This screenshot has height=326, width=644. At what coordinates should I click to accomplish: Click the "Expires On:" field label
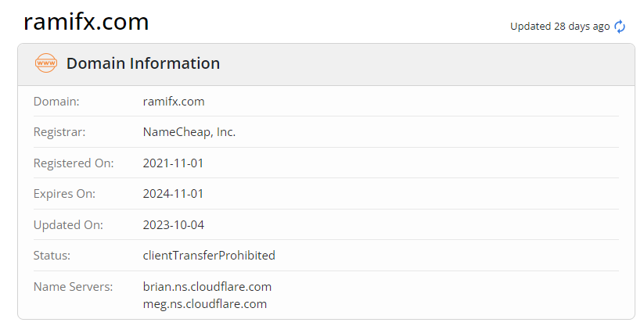pos(66,194)
